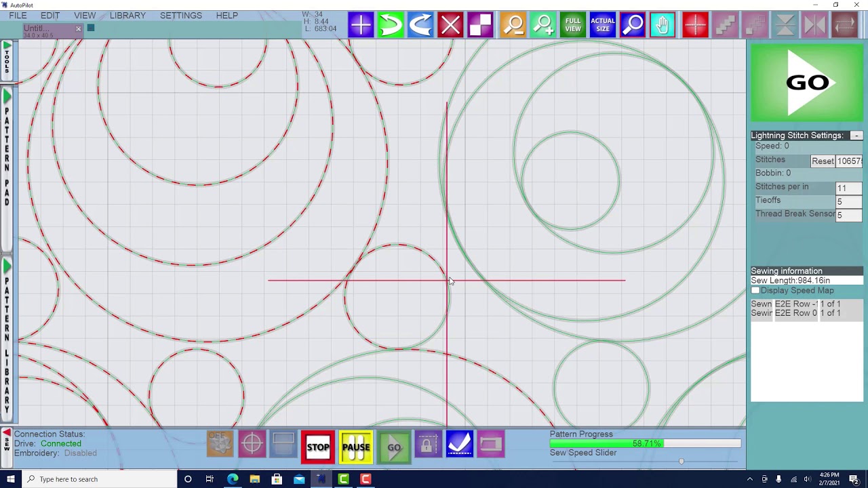The width and height of the screenshot is (868, 488).
Task: Open the VIEW menu
Action: tap(85, 15)
